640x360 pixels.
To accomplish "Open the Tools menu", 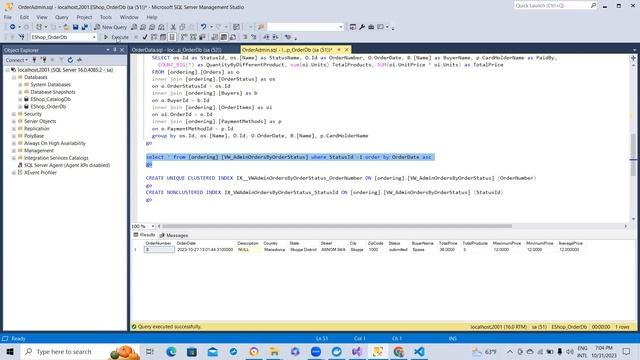I will (106, 17).
